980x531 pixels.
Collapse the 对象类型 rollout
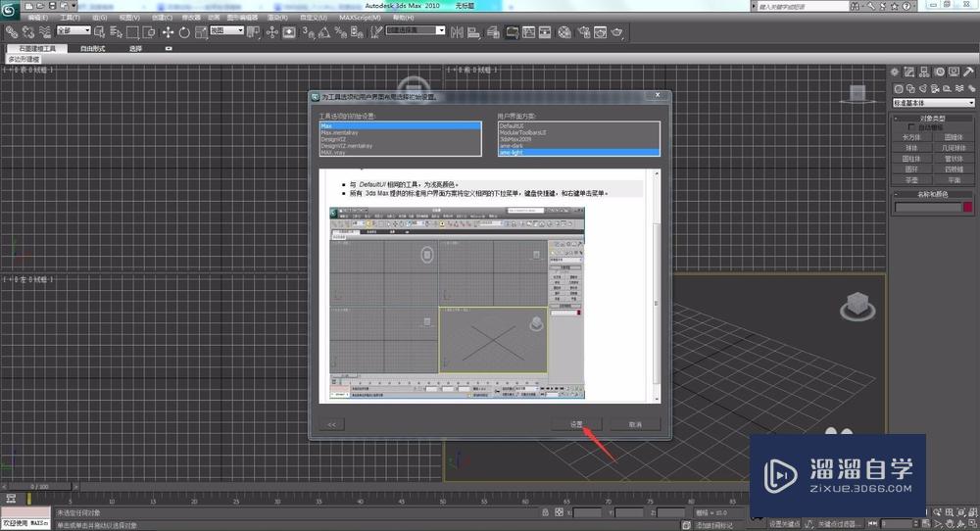(x=933, y=119)
